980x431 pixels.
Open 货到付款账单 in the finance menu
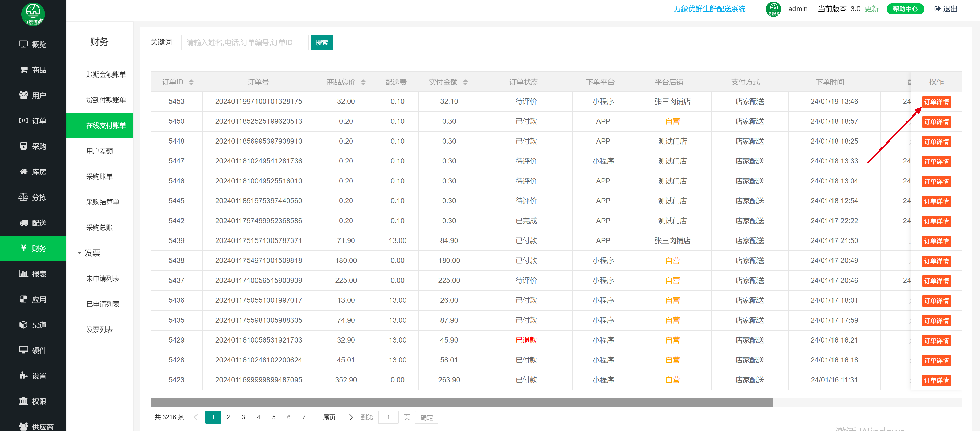pyautogui.click(x=105, y=100)
